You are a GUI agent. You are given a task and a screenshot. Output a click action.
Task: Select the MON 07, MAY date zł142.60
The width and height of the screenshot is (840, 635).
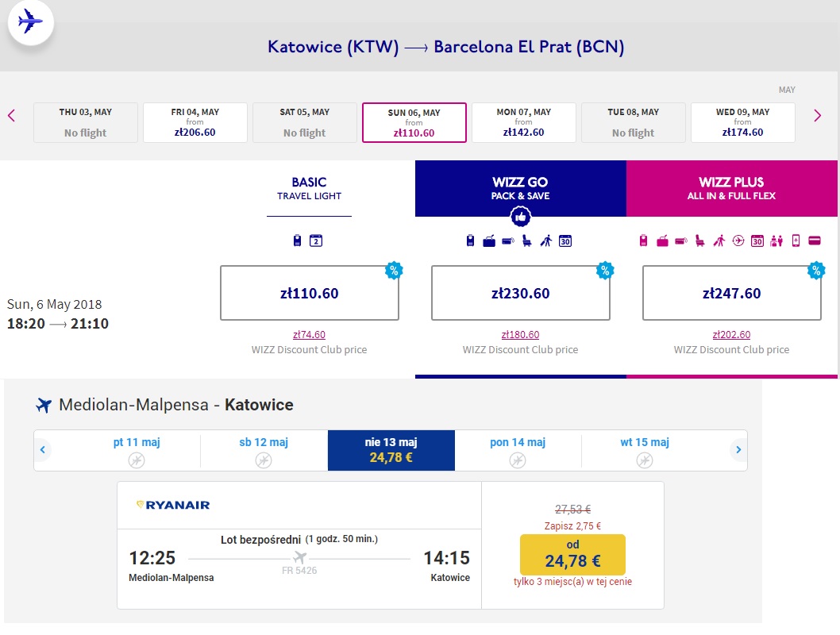click(523, 122)
